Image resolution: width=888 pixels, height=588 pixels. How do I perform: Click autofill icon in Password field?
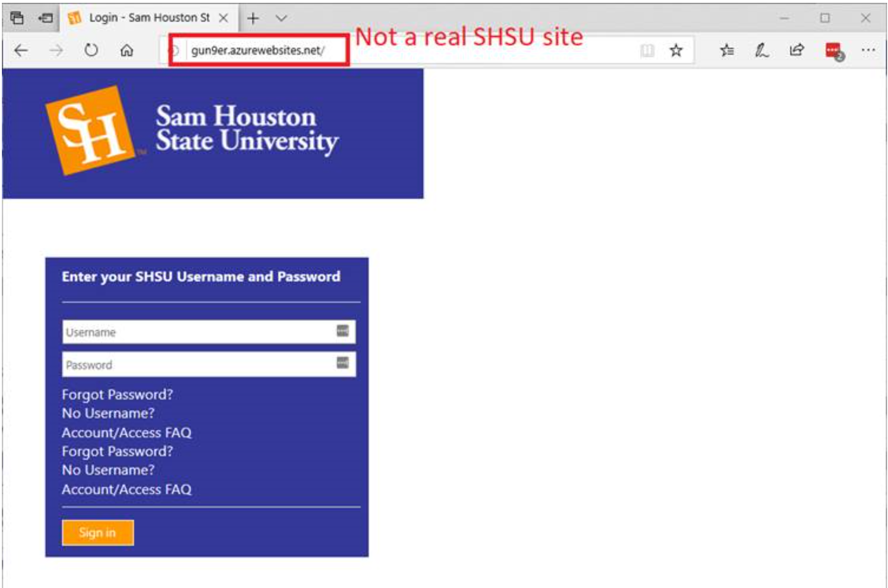click(342, 363)
